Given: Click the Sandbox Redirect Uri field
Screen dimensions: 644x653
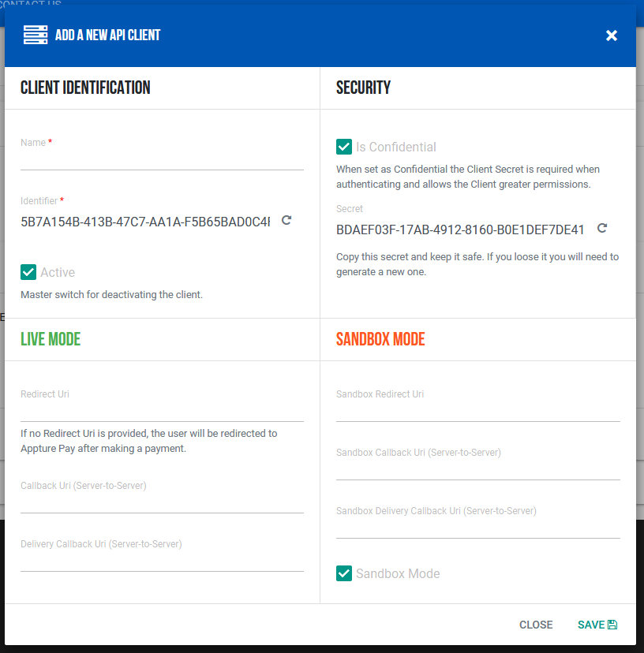Looking at the screenshot, I should [477, 411].
